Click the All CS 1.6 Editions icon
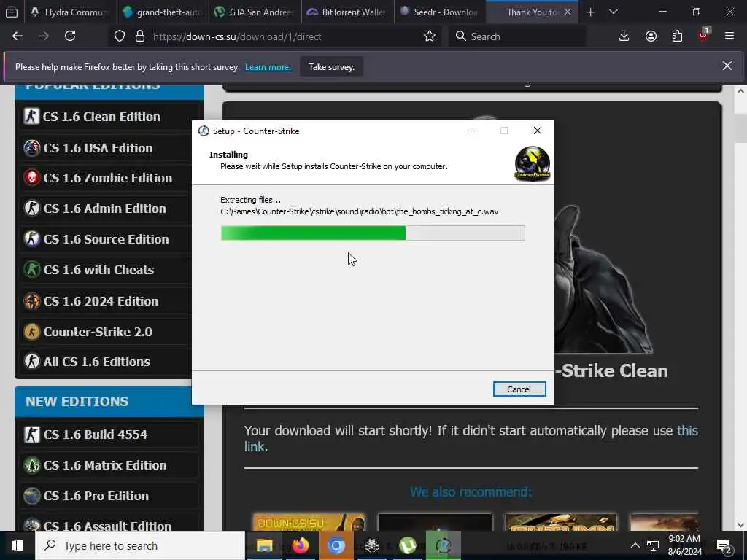 click(x=31, y=361)
